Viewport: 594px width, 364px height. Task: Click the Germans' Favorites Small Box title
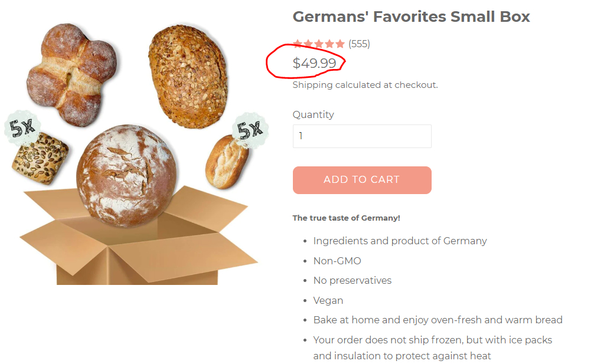coord(411,17)
